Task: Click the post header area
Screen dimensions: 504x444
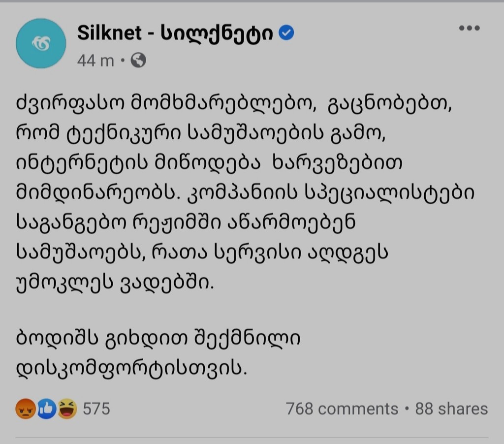Action: pyautogui.click(x=197, y=43)
